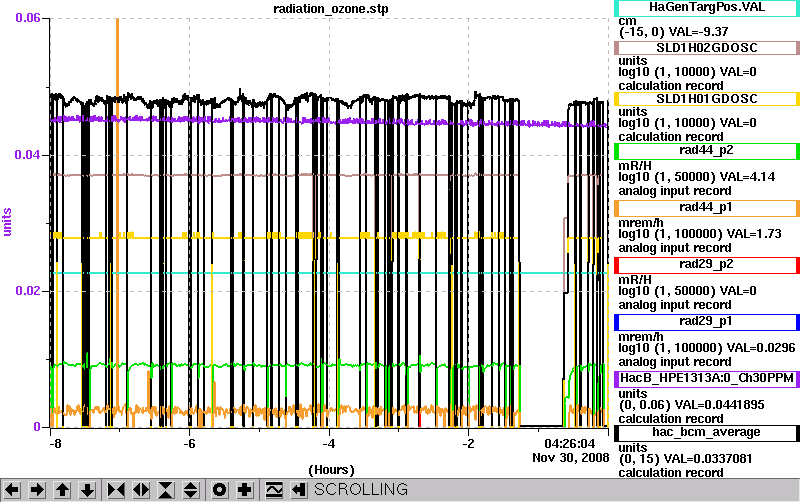Click the SCROLLING status label
The width and height of the screenshot is (800, 502).
tap(361, 490)
